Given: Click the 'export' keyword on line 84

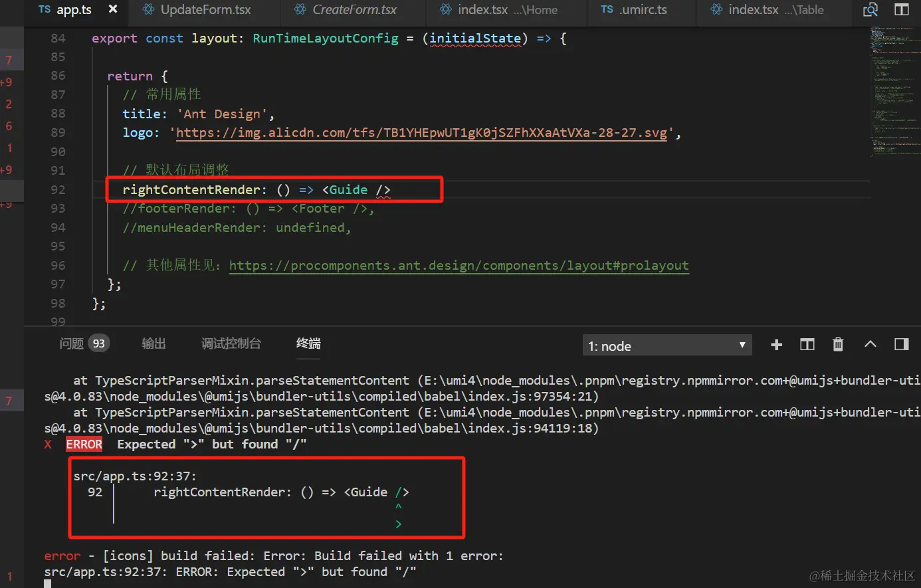Looking at the screenshot, I should pos(114,39).
